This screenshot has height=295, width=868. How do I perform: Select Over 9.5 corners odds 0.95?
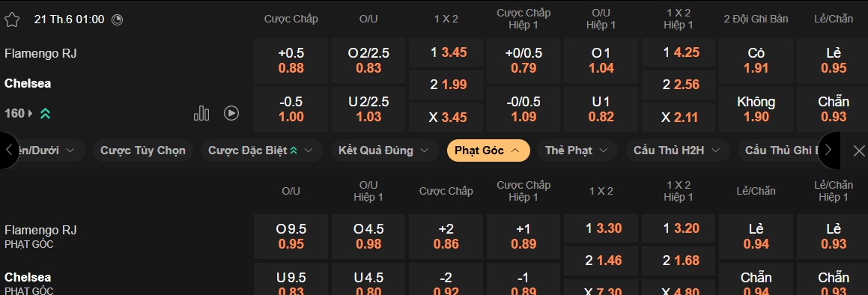[291, 237]
